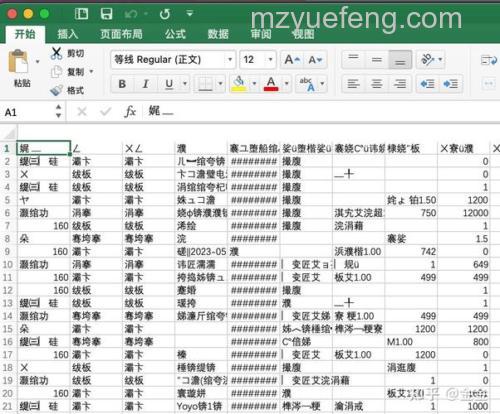This screenshot has width=500, height=414.
Task: Click the text orientation icon
Action: pyautogui.click(x=428, y=60)
